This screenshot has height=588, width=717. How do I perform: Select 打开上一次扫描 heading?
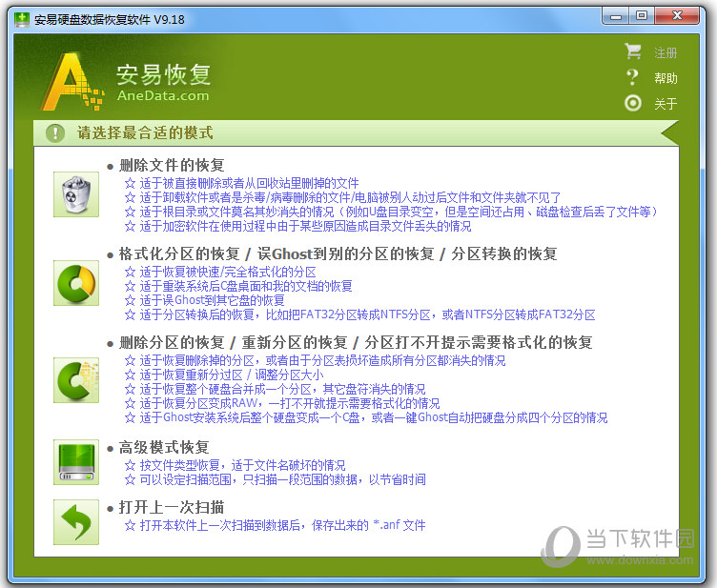172,507
